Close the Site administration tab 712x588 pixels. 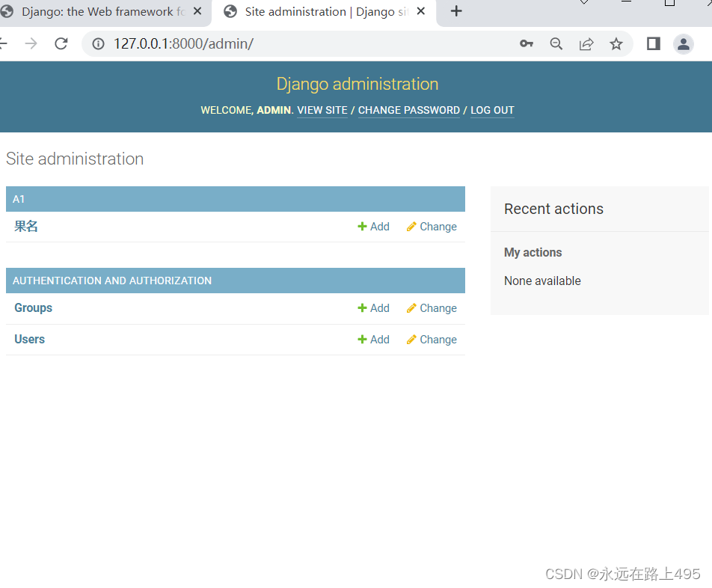click(x=421, y=11)
